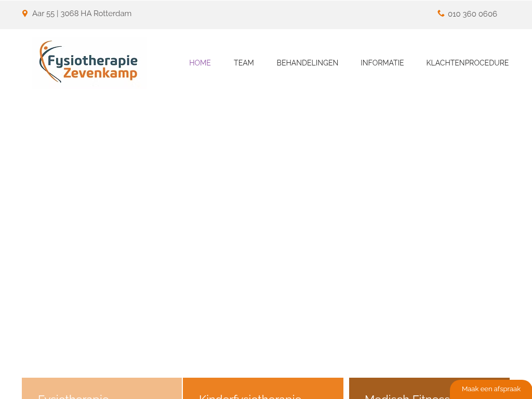Image resolution: width=532 pixels, height=399 pixels.
Task: Click the bright orange middle tile background
Action: pos(322,387)
